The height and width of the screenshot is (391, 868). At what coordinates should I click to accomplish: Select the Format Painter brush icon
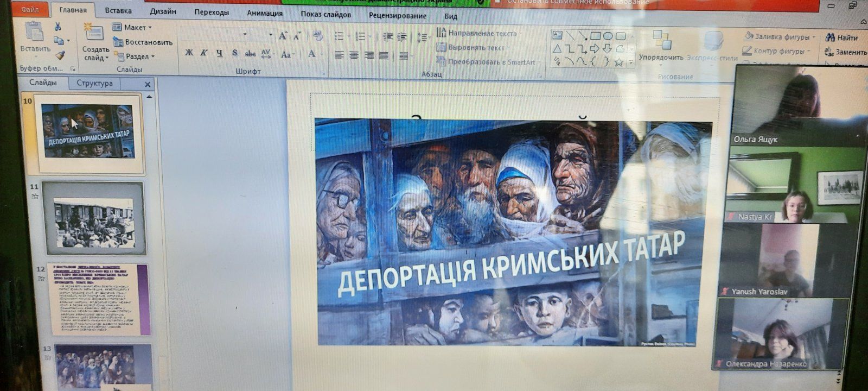pyautogui.click(x=60, y=55)
